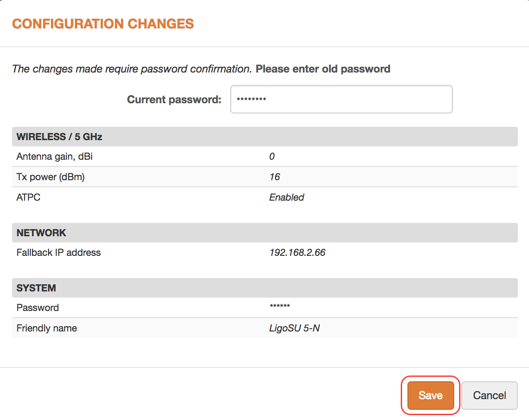Click the ATPC row labeled Enabled

[28, 197]
